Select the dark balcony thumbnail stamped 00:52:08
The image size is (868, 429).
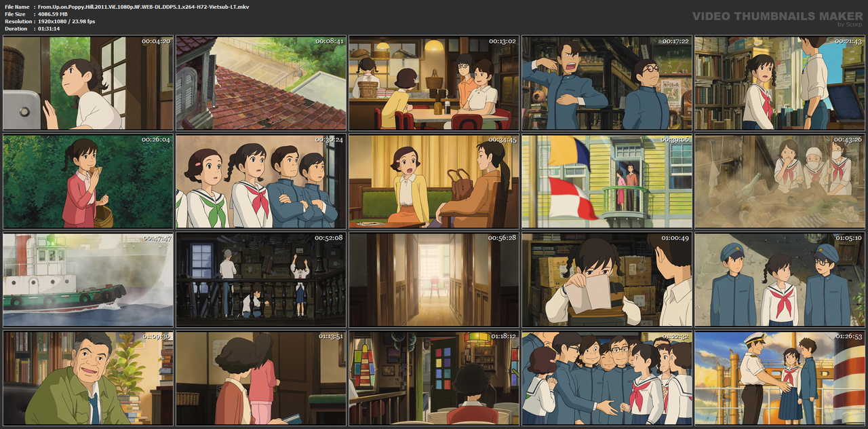click(261, 280)
